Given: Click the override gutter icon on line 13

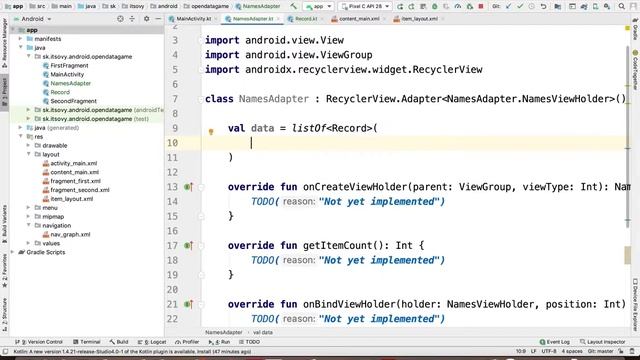Looking at the screenshot, I should click(188, 187).
